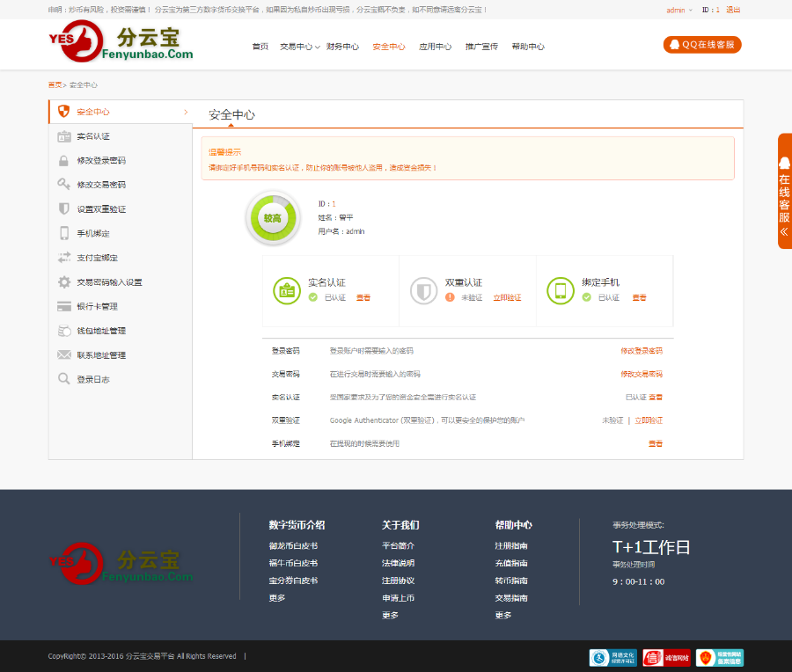The height and width of the screenshot is (672, 792).
Task: Open 宝分劵白皮书 footer link
Action: (x=293, y=581)
